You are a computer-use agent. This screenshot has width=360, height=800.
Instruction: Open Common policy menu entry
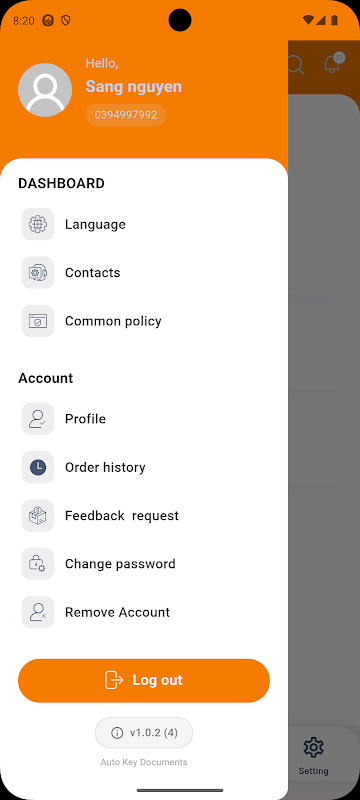pyautogui.click(x=144, y=321)
